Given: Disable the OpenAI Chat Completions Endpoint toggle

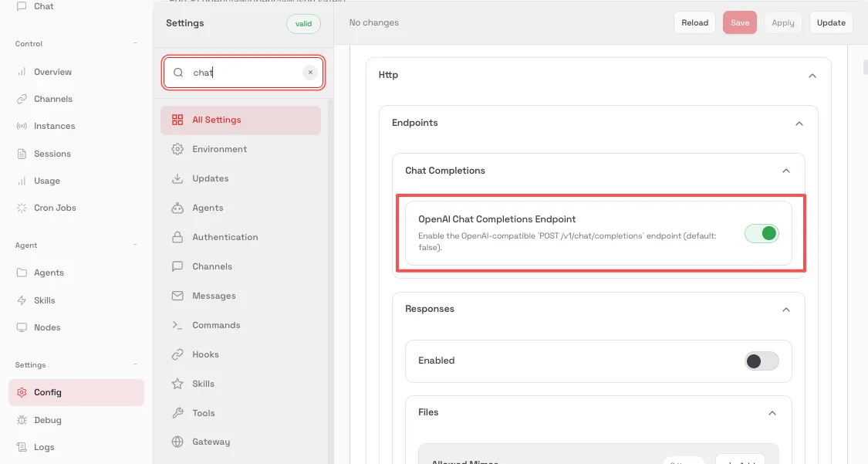Looking at the screenshot, I should pos(762,233).
